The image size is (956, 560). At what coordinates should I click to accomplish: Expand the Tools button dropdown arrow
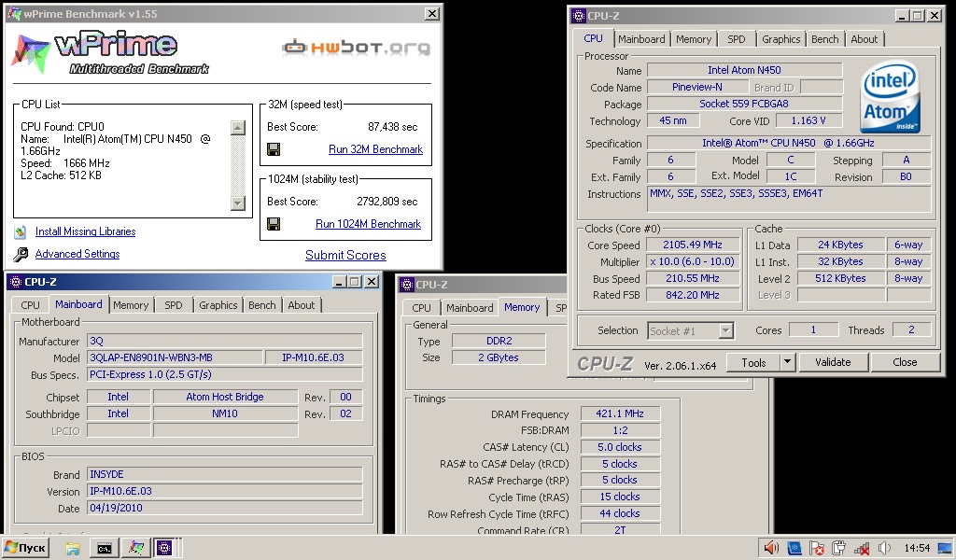click(787, 362)
